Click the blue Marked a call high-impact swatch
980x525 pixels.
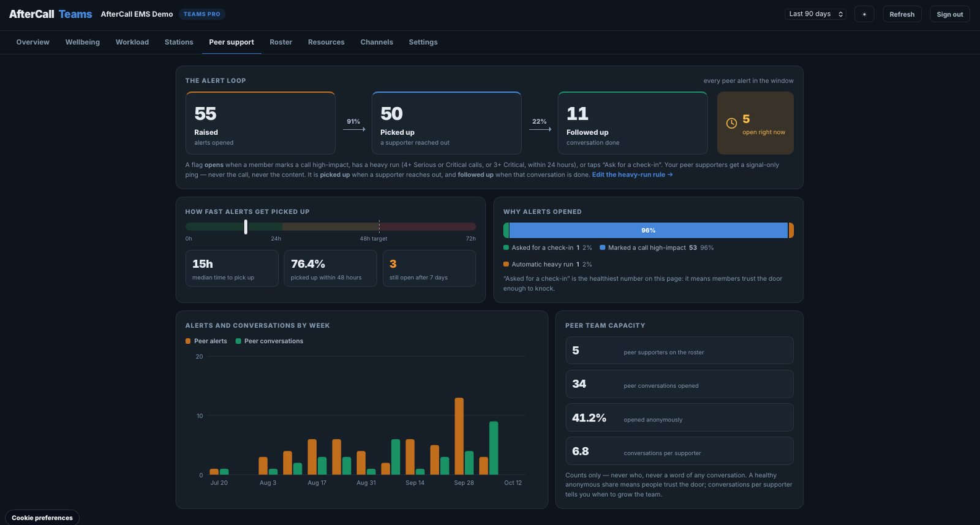(x=603, y=247)
